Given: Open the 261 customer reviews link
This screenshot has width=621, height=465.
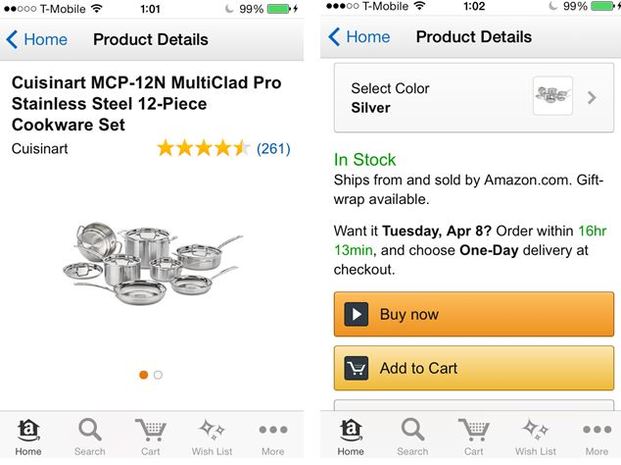Looking at the screenshot, I should [x=273, y=149].
